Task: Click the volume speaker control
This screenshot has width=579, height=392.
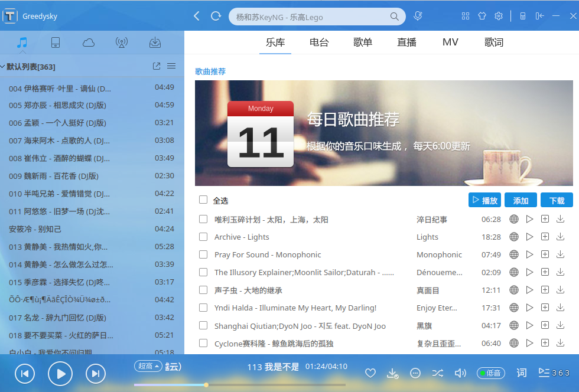Action: coord(460,373)
